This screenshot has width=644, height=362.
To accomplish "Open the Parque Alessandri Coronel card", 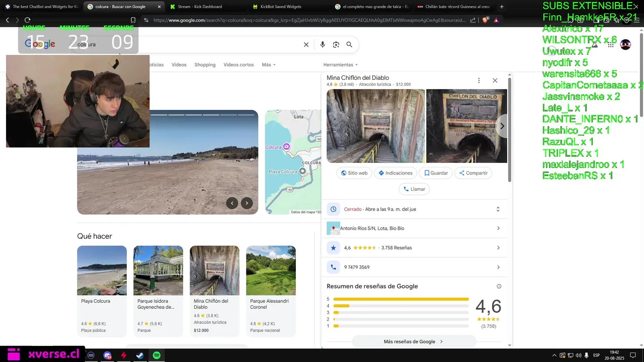I will click(x=271, y=291).
